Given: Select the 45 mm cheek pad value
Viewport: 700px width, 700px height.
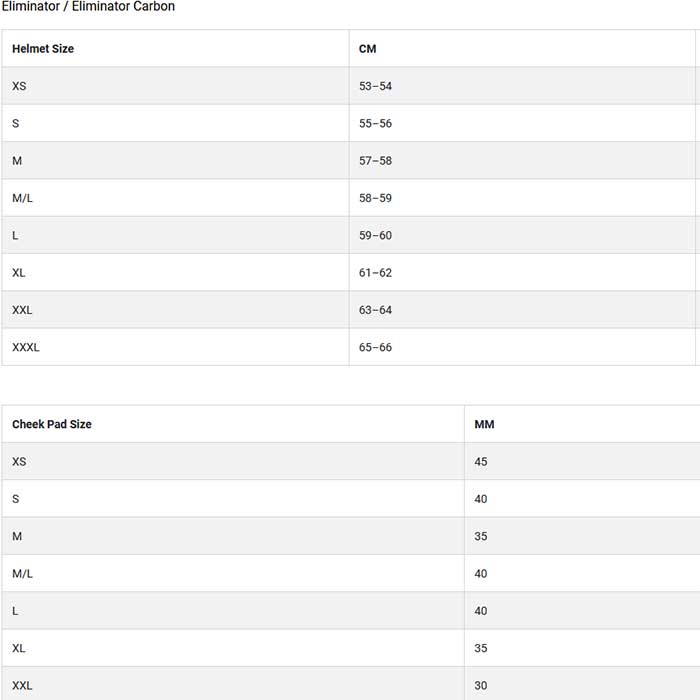Looking at the screenshot, I should point(481,462).
